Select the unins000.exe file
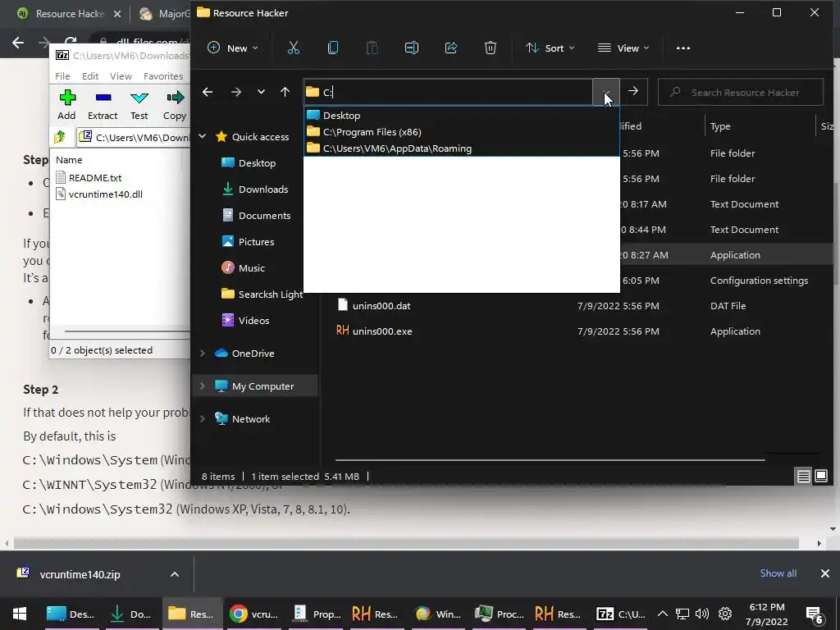This screenshot has height=630, width=840. tap(382, 331)
